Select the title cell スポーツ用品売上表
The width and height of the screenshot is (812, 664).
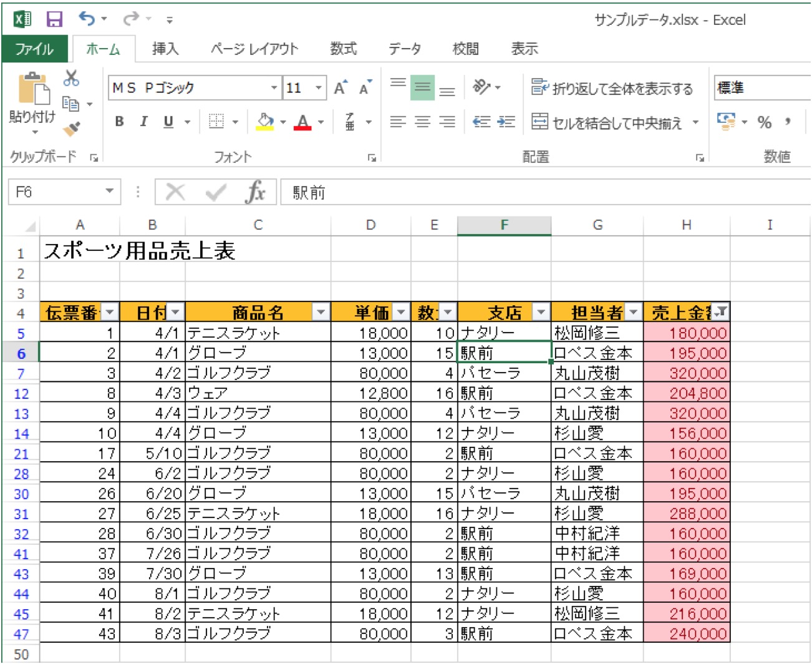(139, 251)
